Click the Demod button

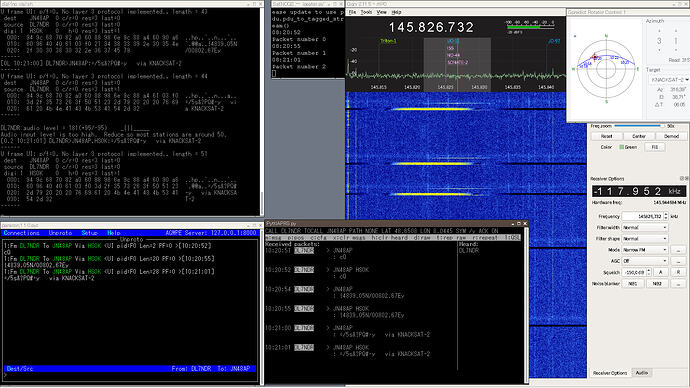coord(671,136)
